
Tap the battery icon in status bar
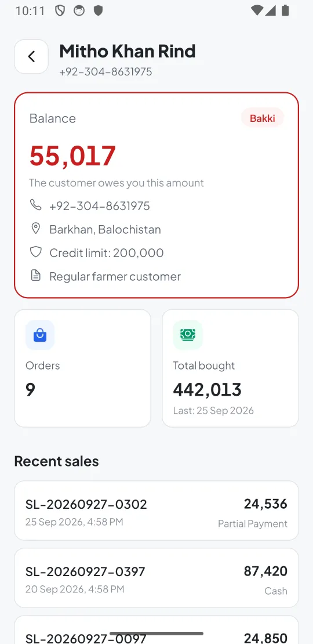285,10
